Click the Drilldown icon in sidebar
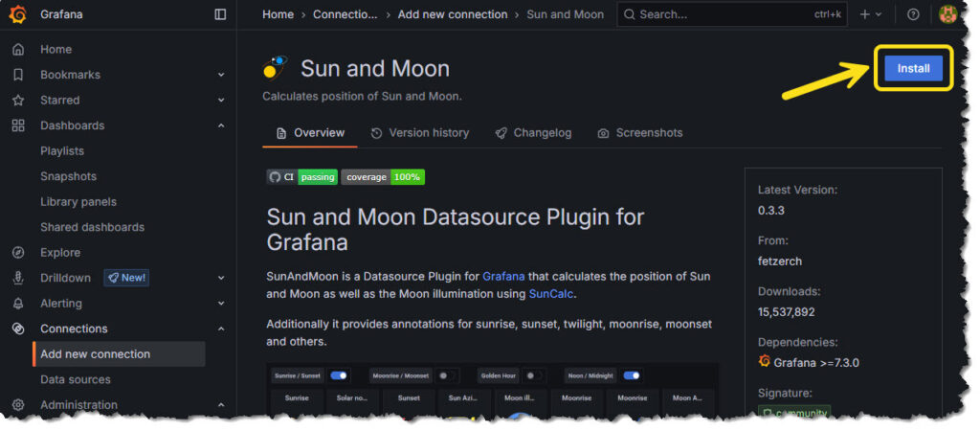The width and height of the screenshot is (980, 431). pos(18,278)
